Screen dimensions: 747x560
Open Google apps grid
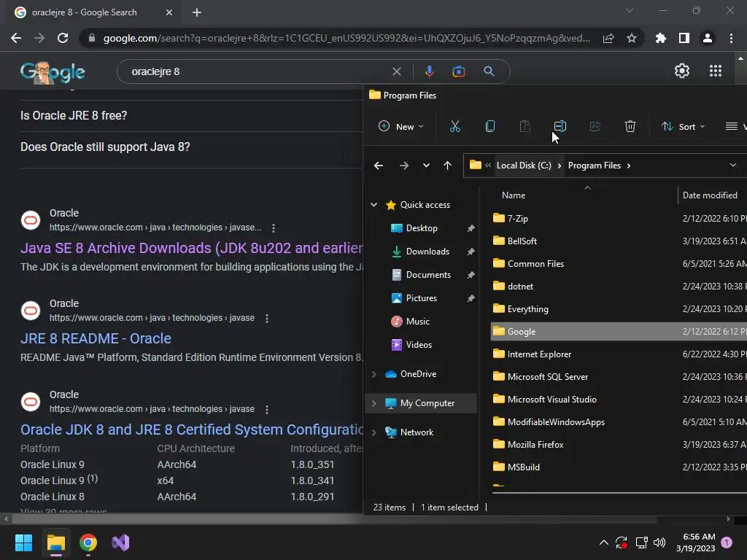click(715, 71)
